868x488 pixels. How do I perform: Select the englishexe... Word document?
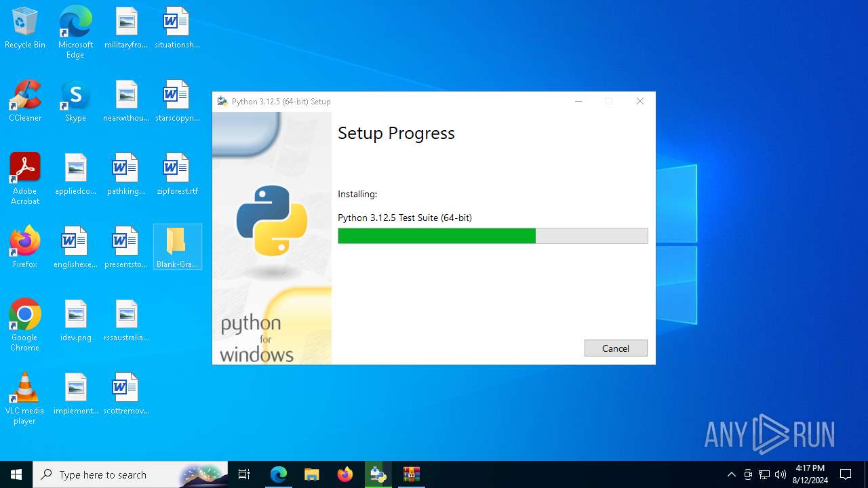pyautogui.click(x=75, y=248)
